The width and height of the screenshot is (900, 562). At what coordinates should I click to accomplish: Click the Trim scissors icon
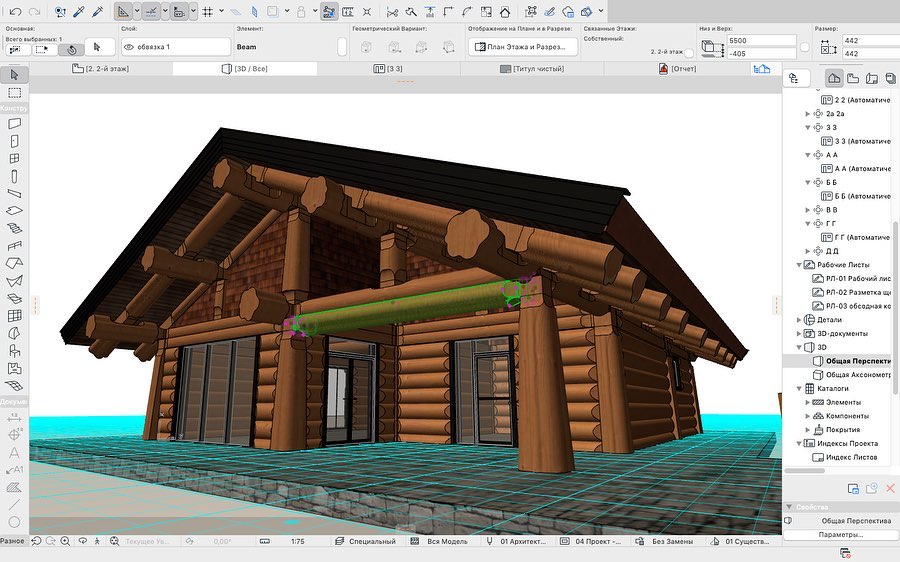coord(392,12)
